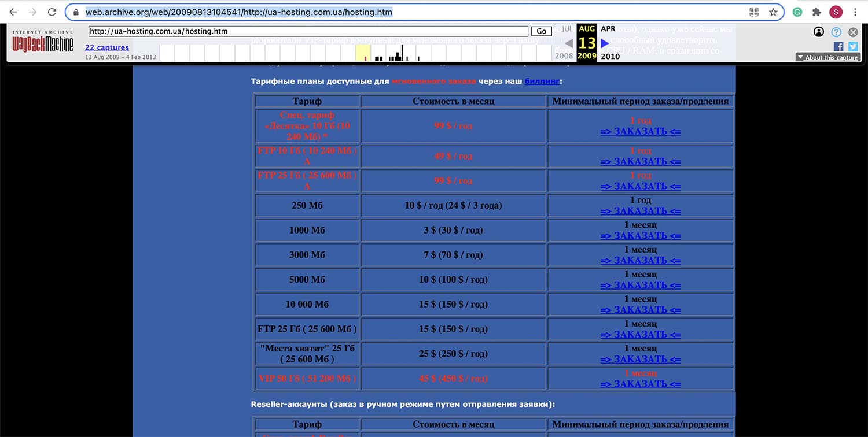Open the биллинг link
868x437 pixels.
coord(542,82)
